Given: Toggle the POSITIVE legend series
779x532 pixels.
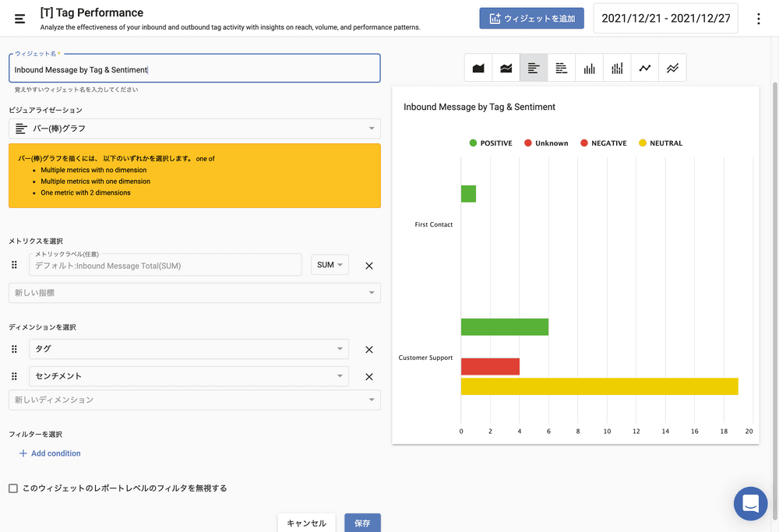Looking at the screenshot, I should pos(490,143).
